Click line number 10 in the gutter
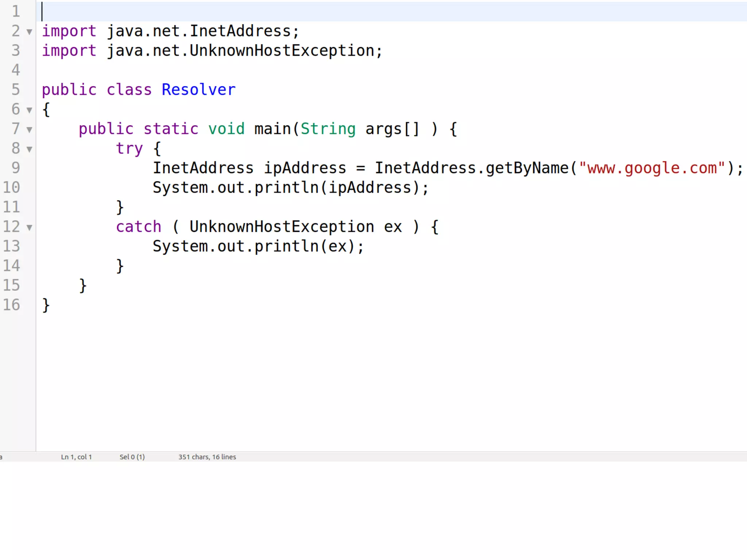Image resolution: width=747 pixels, height=560 pixels. pyautogui.click(x=12, y=187)
